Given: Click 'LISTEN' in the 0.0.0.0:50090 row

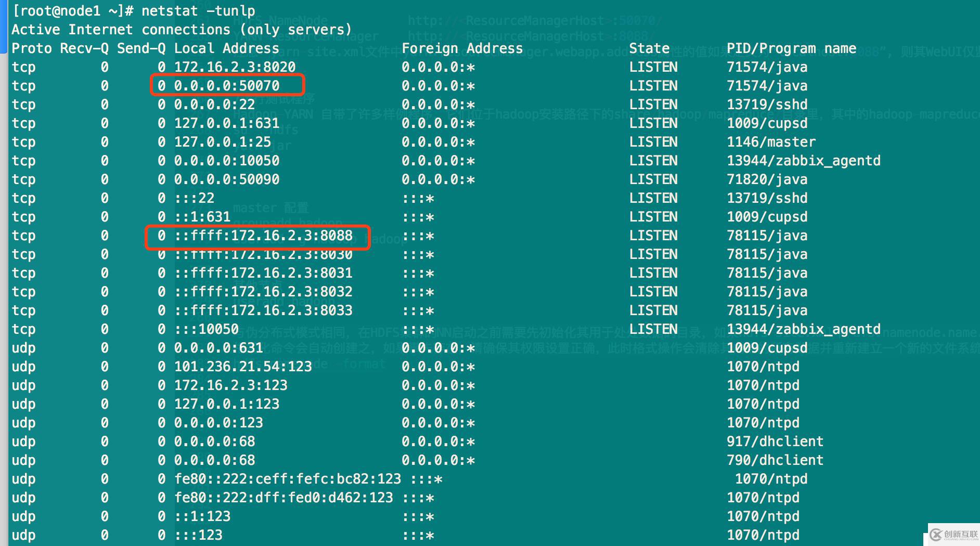Looking at the screenshot, I should 653,179.
